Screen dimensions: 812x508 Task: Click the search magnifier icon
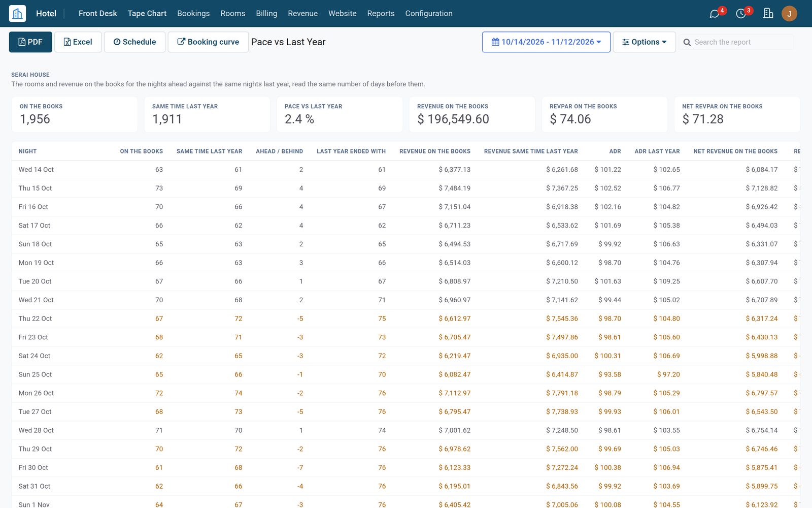[687, 42]
